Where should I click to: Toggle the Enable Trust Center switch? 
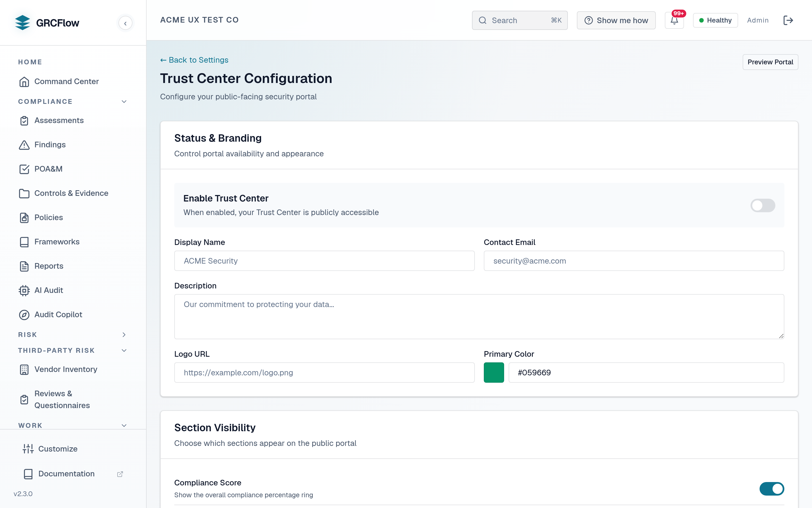coord(763,205)
